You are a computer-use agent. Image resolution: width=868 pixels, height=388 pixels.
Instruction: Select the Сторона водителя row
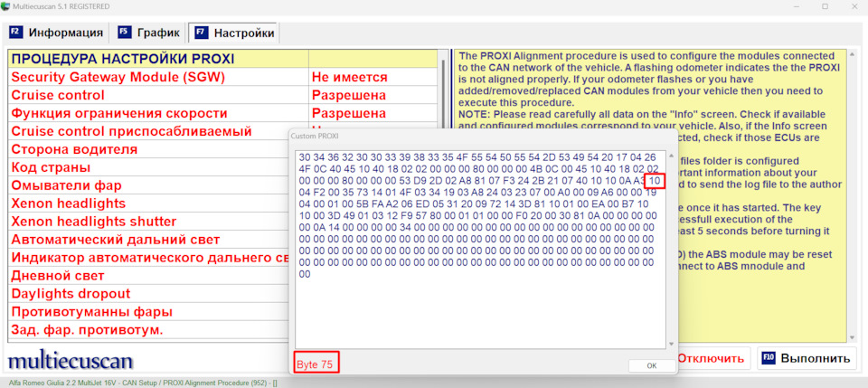pyautogui.click(x=149, y=149)
